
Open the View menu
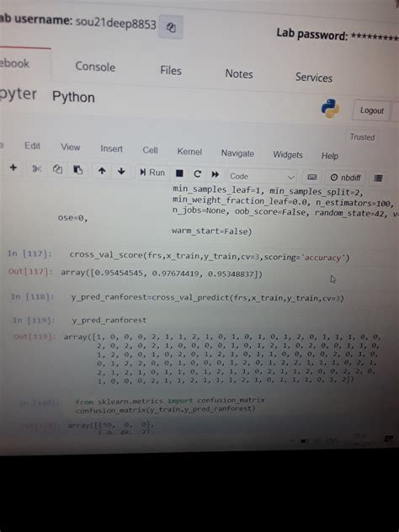[x=70, y=147]
